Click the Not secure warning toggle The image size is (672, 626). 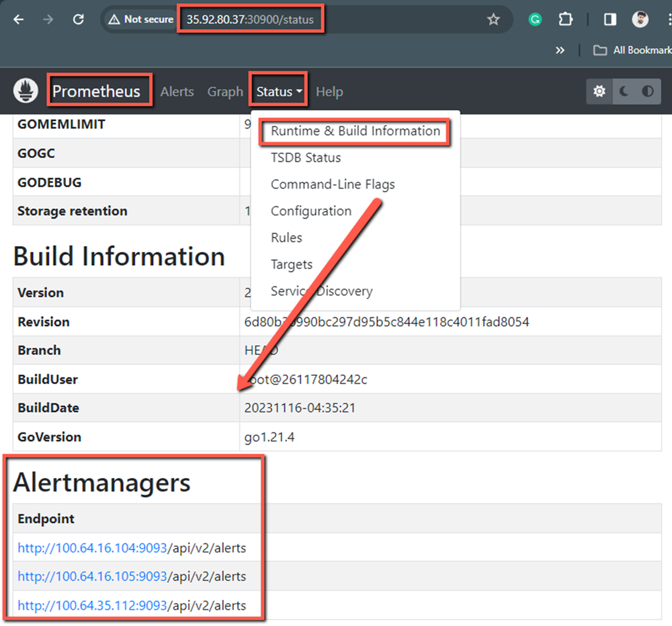click(x=140, y=19)
